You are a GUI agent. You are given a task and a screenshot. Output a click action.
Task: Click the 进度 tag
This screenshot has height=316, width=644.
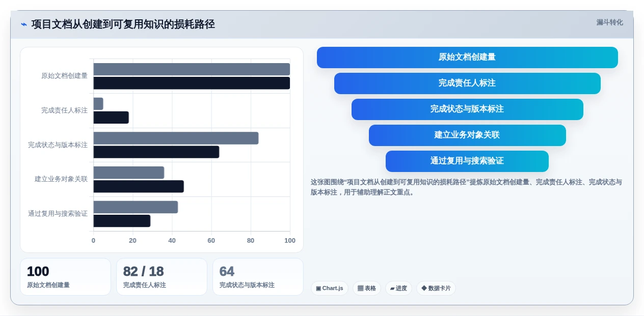398,289
